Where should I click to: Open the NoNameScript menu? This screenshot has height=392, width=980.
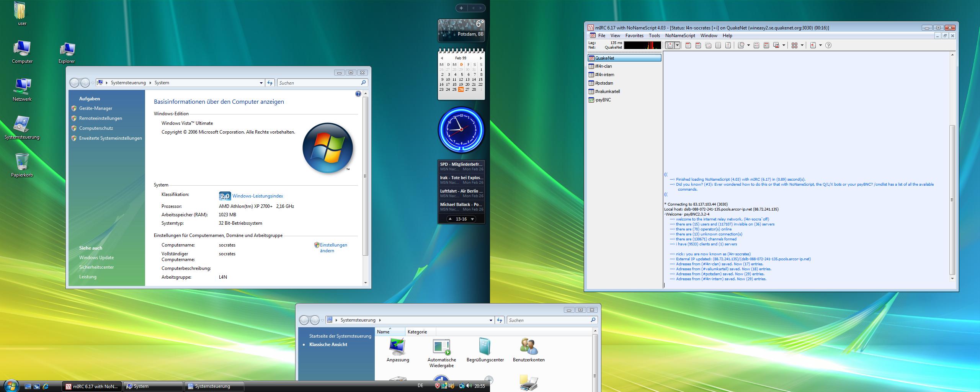click(x=680, y=36)
